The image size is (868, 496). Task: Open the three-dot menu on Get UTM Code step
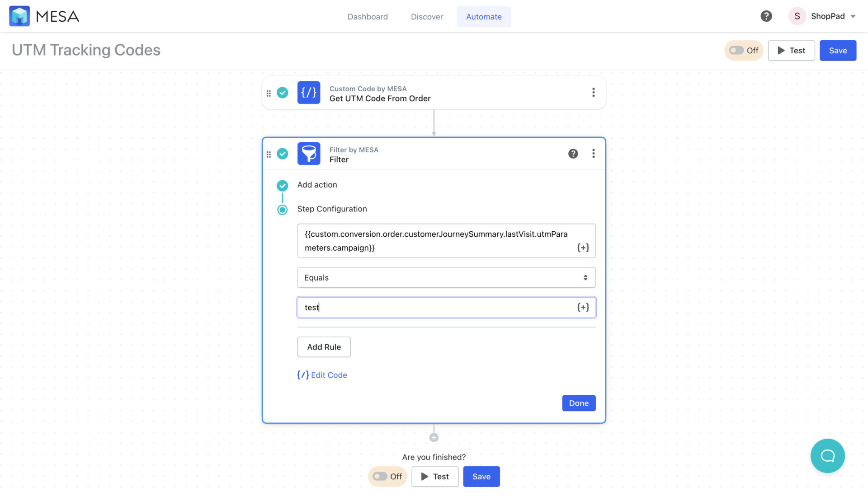(594, 93)
